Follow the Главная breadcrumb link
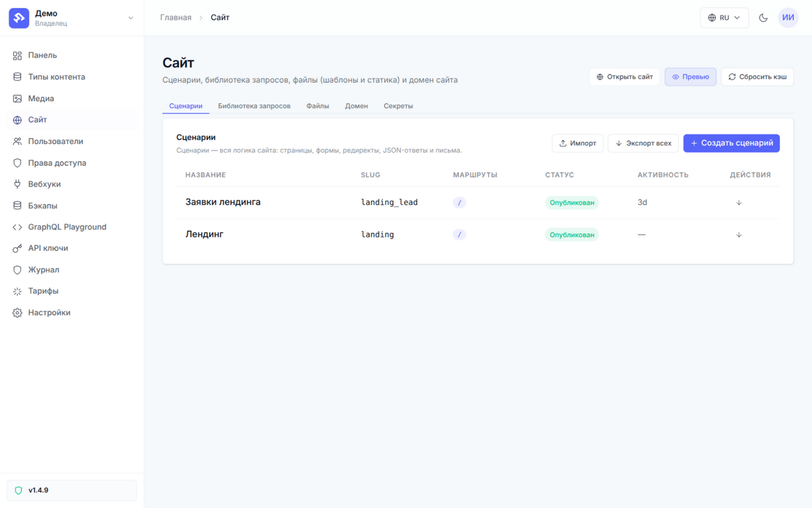 175,17
